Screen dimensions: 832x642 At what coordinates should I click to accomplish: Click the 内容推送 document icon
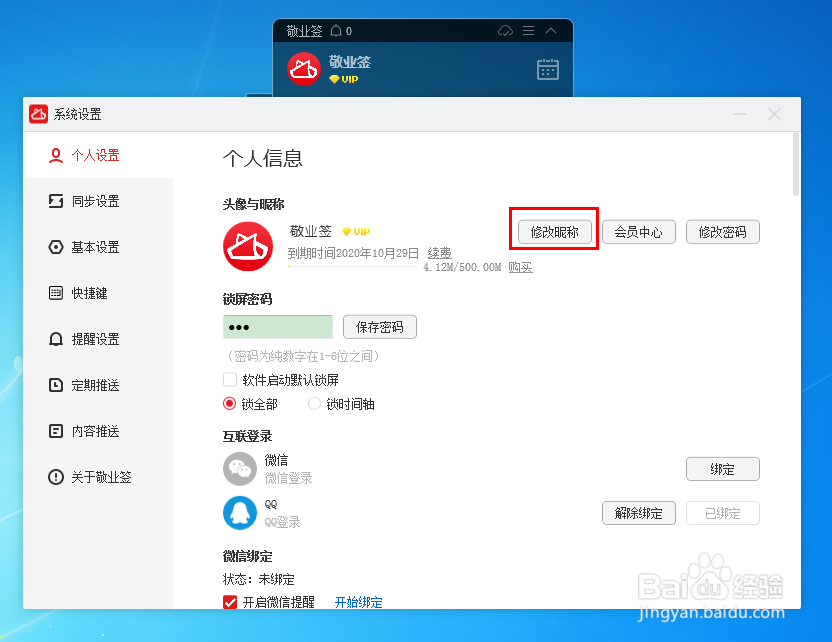click(x=56, y=431)
